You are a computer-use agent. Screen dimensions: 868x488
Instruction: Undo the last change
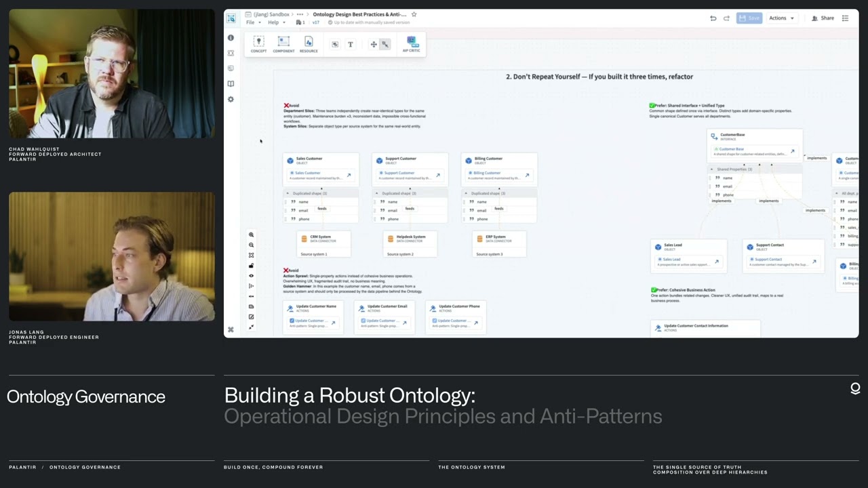pyautogui.click(x=713, y=18)
